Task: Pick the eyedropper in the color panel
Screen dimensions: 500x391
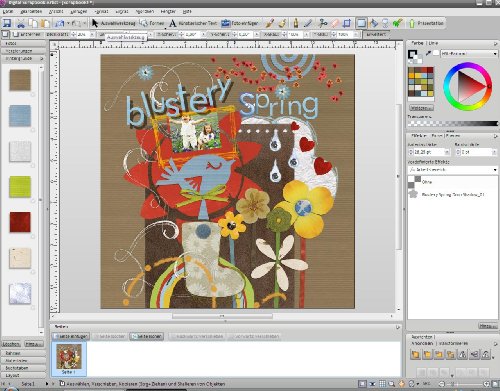Action: click(x=428, y=53)
